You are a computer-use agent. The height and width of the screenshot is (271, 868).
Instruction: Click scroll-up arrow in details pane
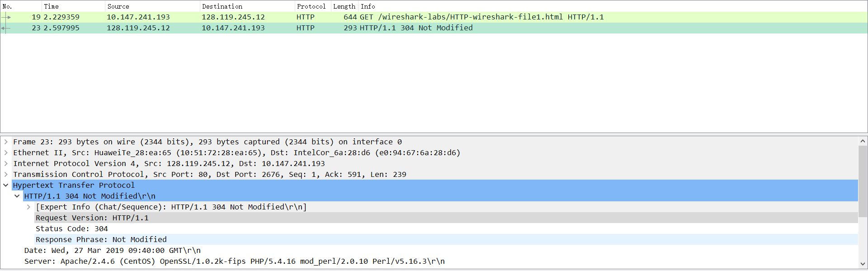(x=863, y=141)
